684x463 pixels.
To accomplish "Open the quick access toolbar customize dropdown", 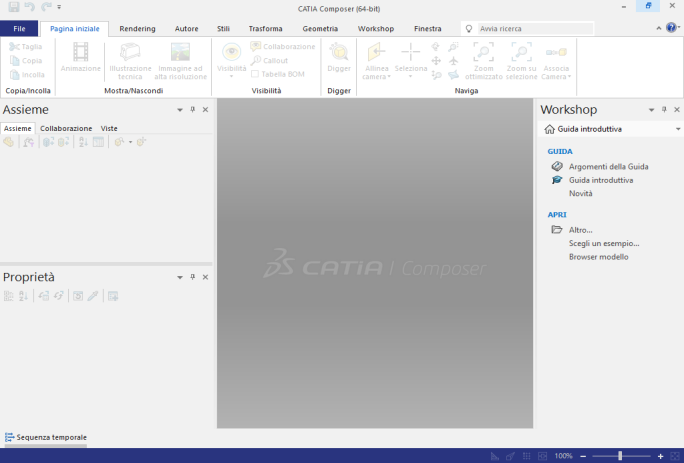I will pos(59,7).
